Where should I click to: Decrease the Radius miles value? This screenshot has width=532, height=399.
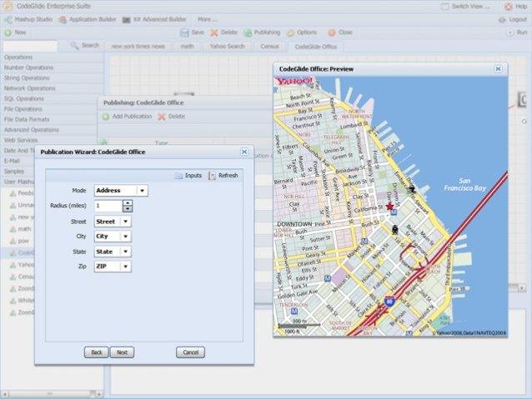tap(128, 209)
